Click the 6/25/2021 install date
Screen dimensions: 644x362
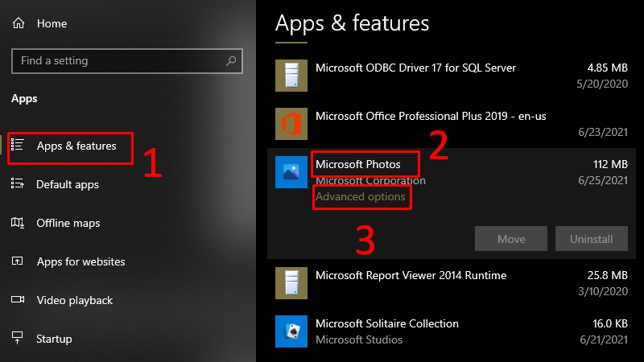(603, 180)
